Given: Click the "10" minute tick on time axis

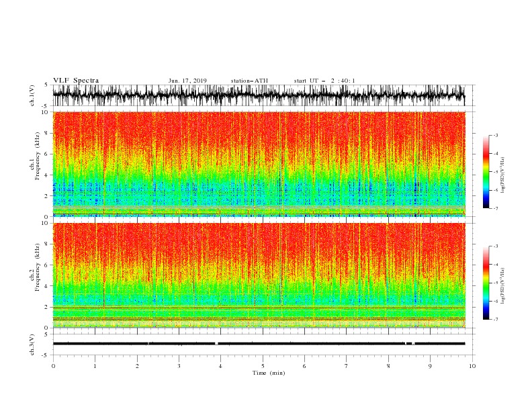Looking at the screenshot, I should 472,366.
